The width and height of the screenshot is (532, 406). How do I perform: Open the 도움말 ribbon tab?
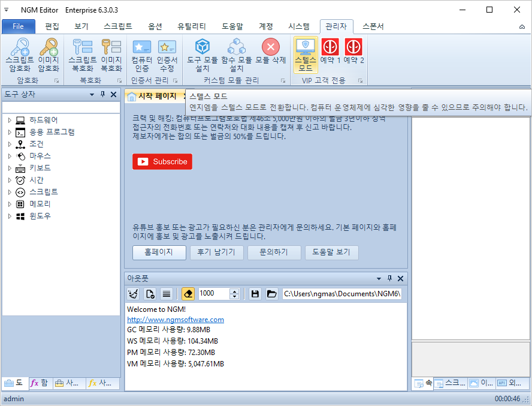232,26
